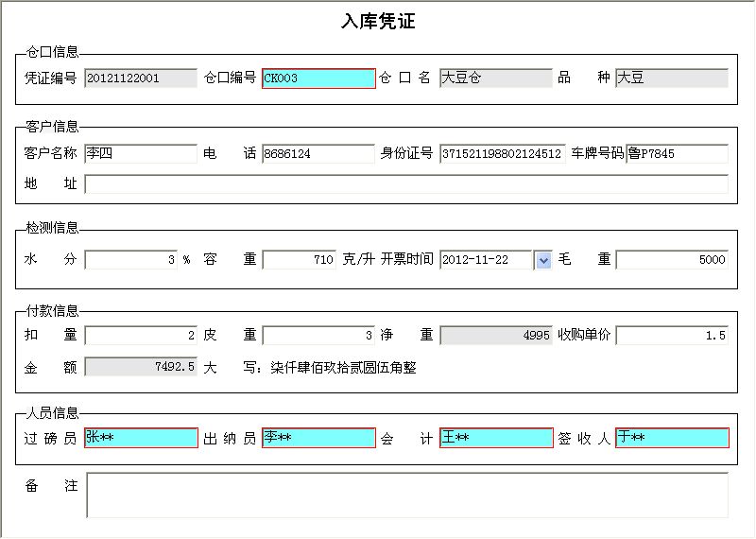Focus the 客户名称 field with 李四
The image size is (756, 539).
(141, 154)
